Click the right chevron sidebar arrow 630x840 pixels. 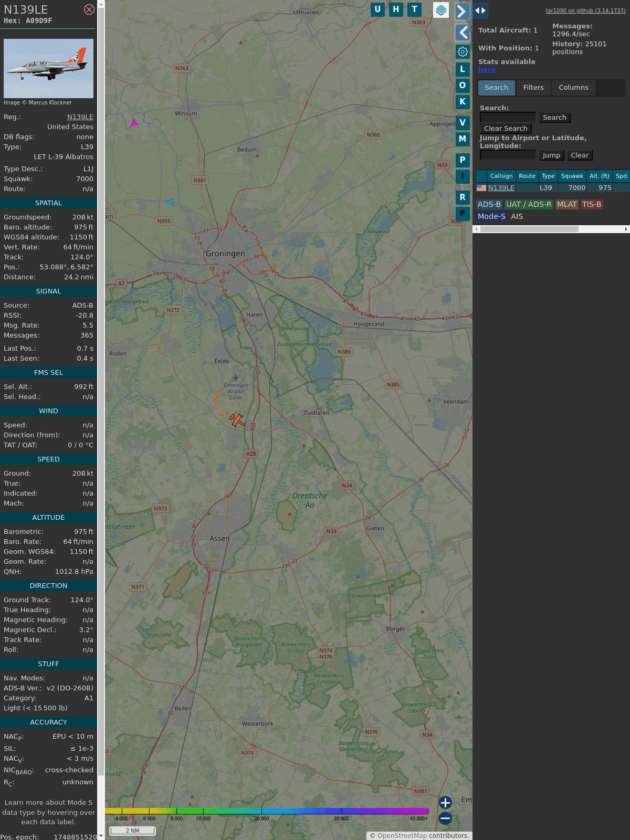pyautogui.click(x=462, y=12)
